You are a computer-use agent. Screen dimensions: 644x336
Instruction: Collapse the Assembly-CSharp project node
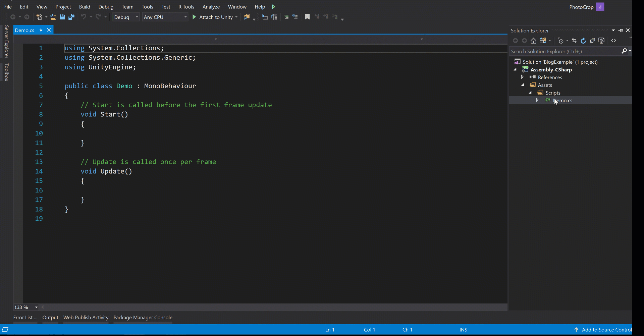click(515, 69)
